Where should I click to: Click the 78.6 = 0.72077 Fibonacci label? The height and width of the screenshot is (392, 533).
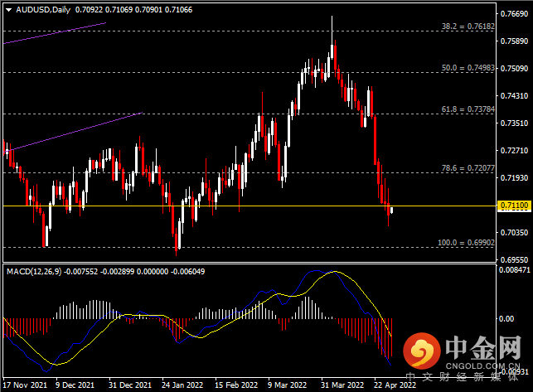click(x=468, y=168)
